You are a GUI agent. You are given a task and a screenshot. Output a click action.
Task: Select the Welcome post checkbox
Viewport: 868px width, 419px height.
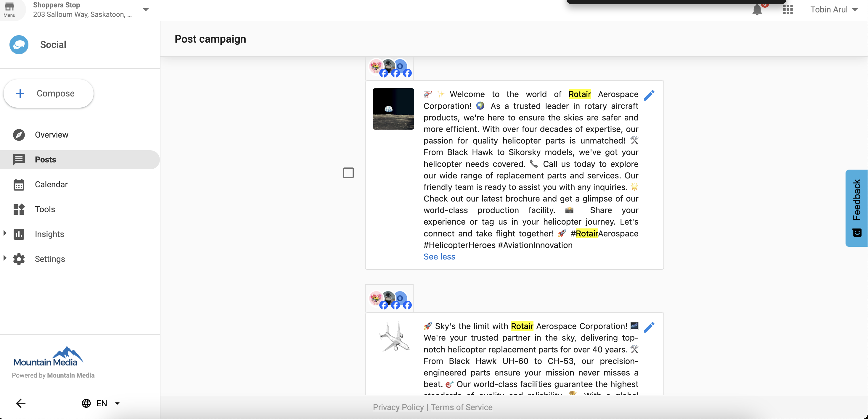click(348, 173)
